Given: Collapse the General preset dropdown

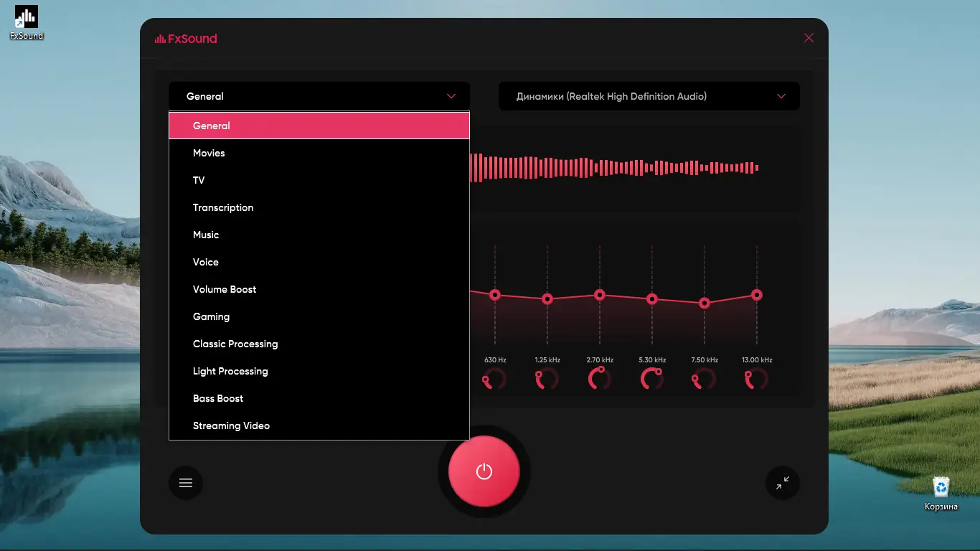Looking at the screenshot, I should coord(319,96).
